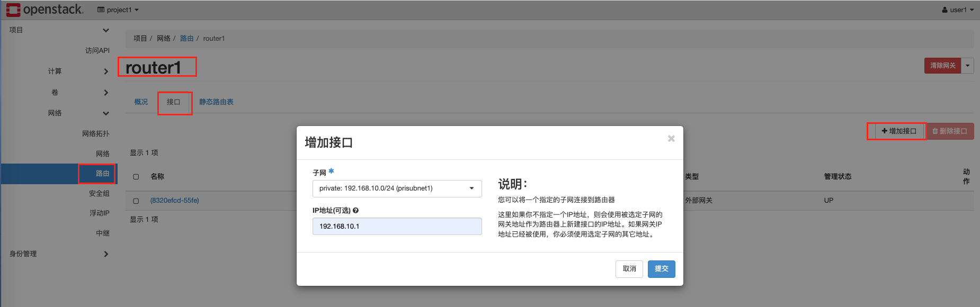
Task: Switch to the 概况 tab
Action: point(141,102)
